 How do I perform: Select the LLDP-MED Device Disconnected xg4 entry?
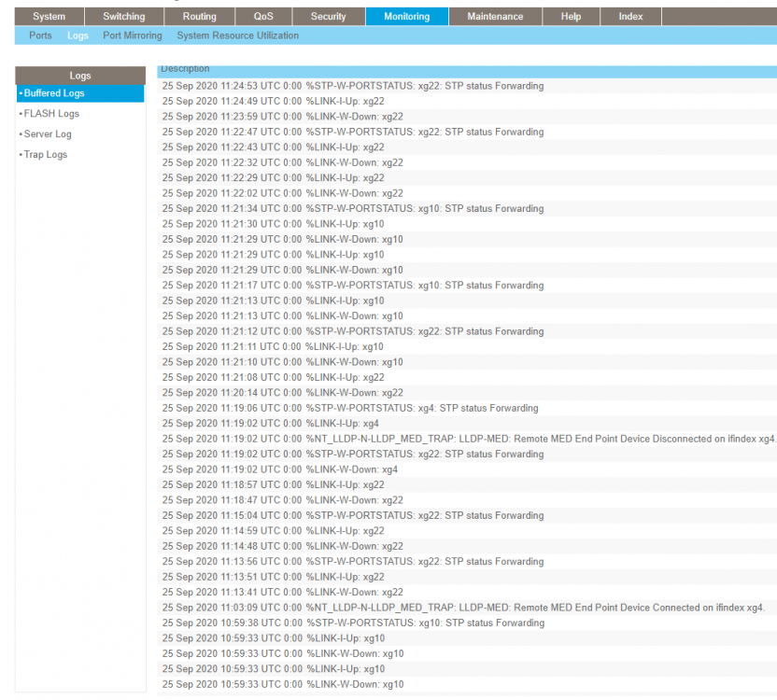click(x=467, y=439)
